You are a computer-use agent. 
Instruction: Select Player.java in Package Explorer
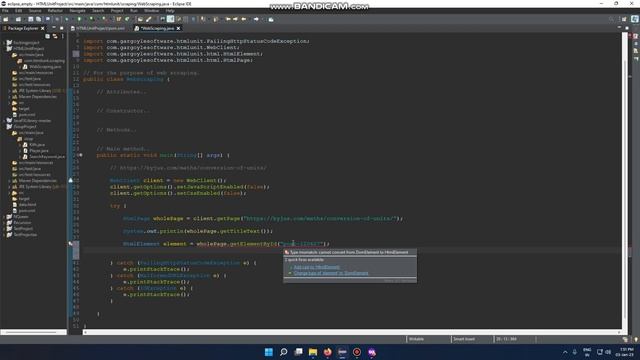click(x=39, y=151)
